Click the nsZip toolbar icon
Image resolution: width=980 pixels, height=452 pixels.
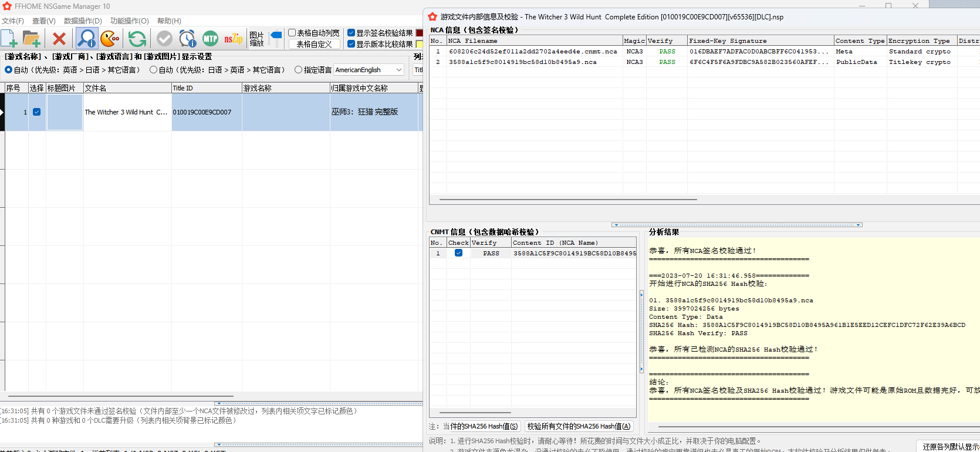coord(234,39)
